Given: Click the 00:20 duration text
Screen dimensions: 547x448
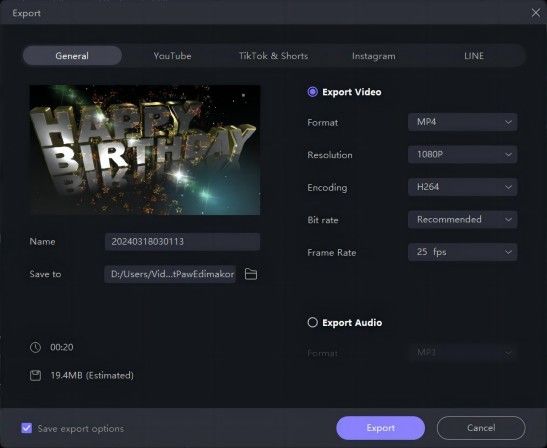Looking at the screenshot, I should point(62,347).
